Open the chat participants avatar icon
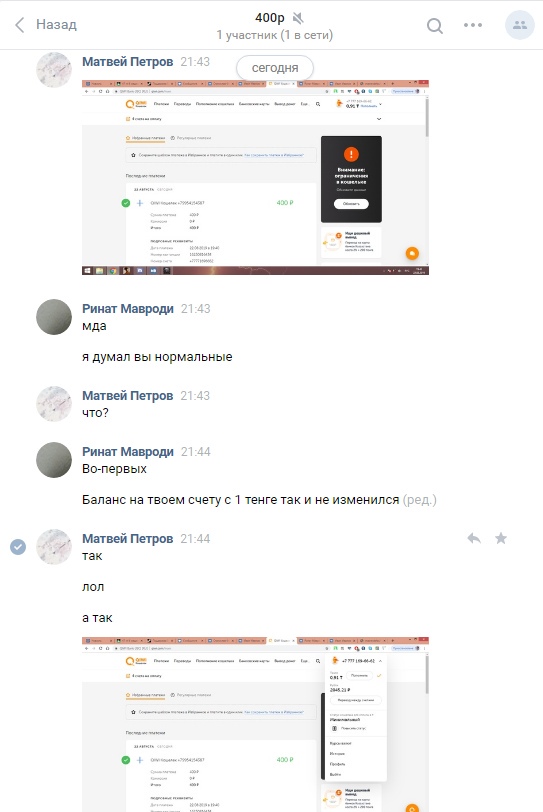 click(x=520, y=25)
